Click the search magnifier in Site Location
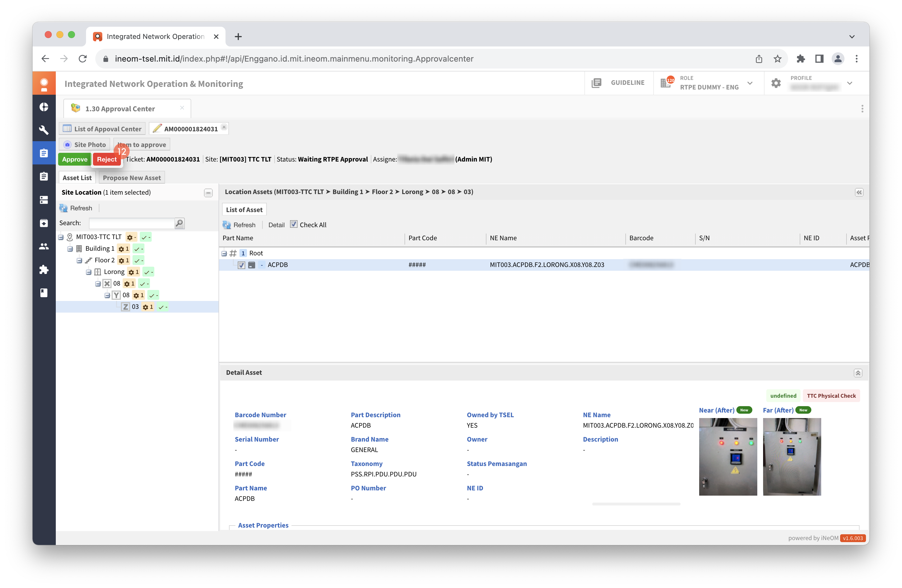Screen dimensions: 902x588 179,223
